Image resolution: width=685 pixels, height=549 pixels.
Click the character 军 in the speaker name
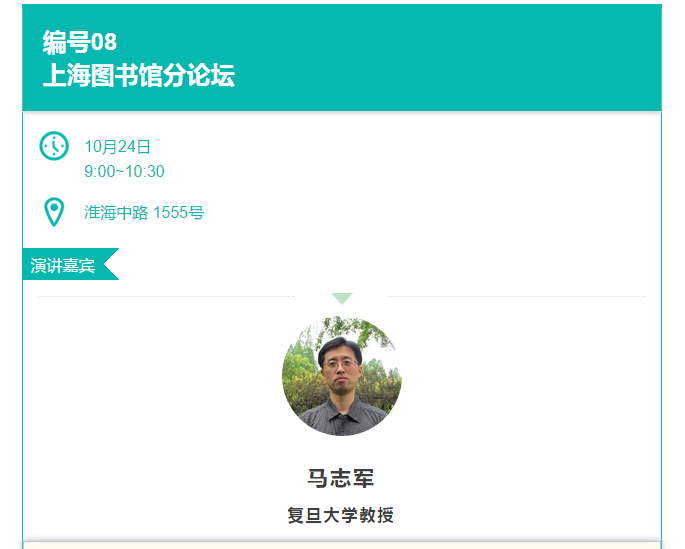[x=364, y=478]
